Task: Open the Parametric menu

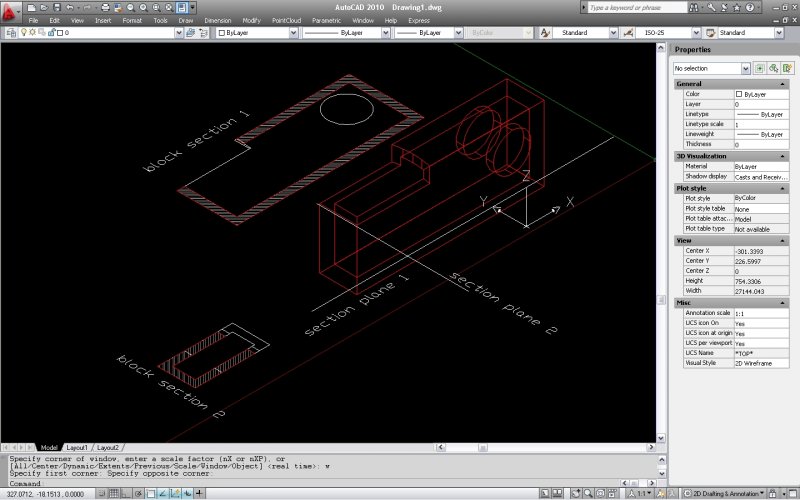Action: [327, 20]
